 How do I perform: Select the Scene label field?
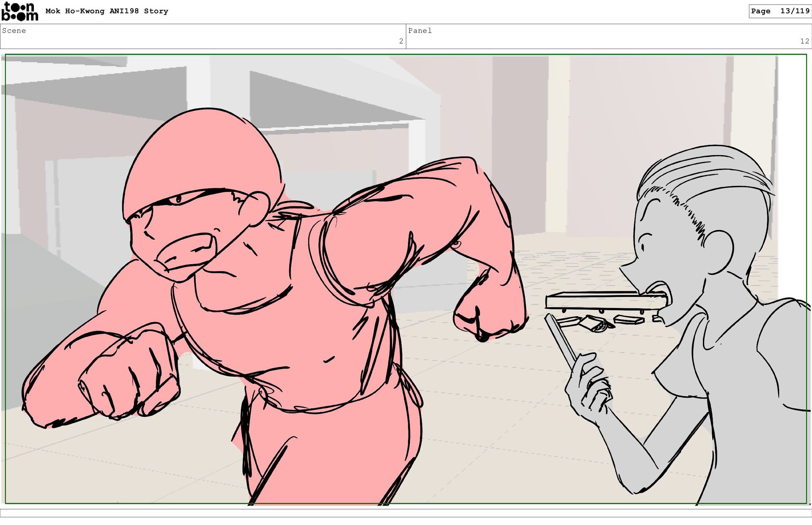tap(14, 30)
